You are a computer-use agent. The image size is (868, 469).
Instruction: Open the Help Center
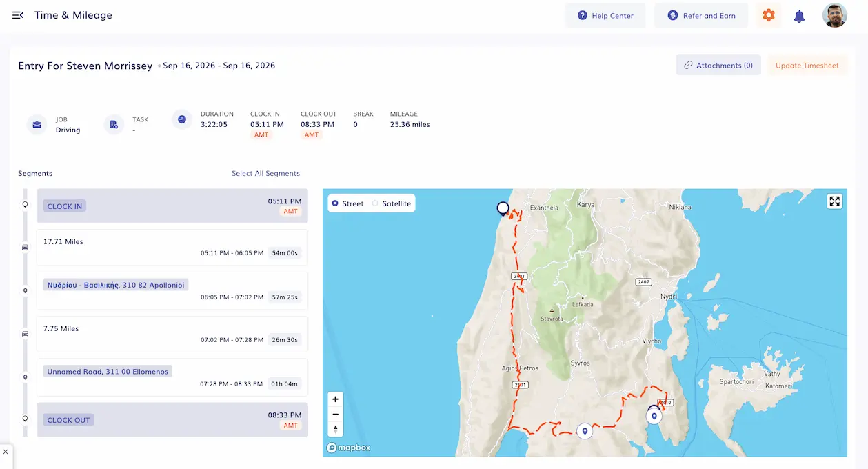[x=605, y=15]
